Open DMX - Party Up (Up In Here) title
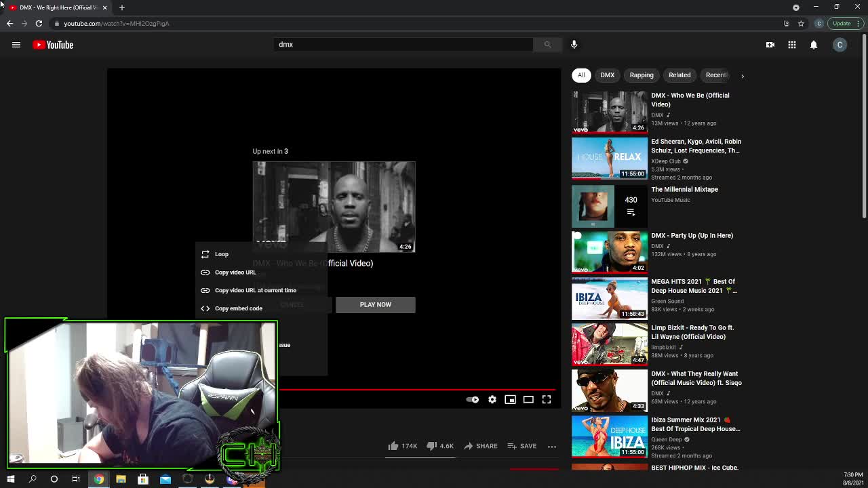The width and height of the screenshot is (868, 488). (x=692, y=235)
